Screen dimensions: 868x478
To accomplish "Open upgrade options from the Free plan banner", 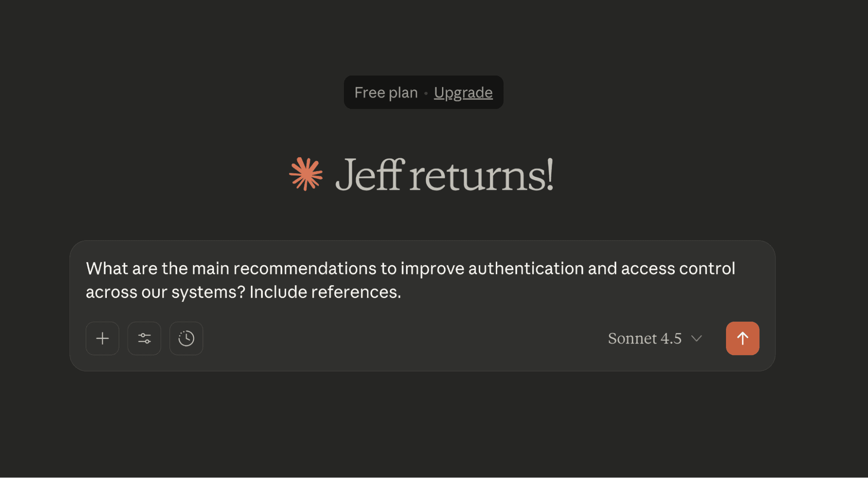I will point(463,92).
